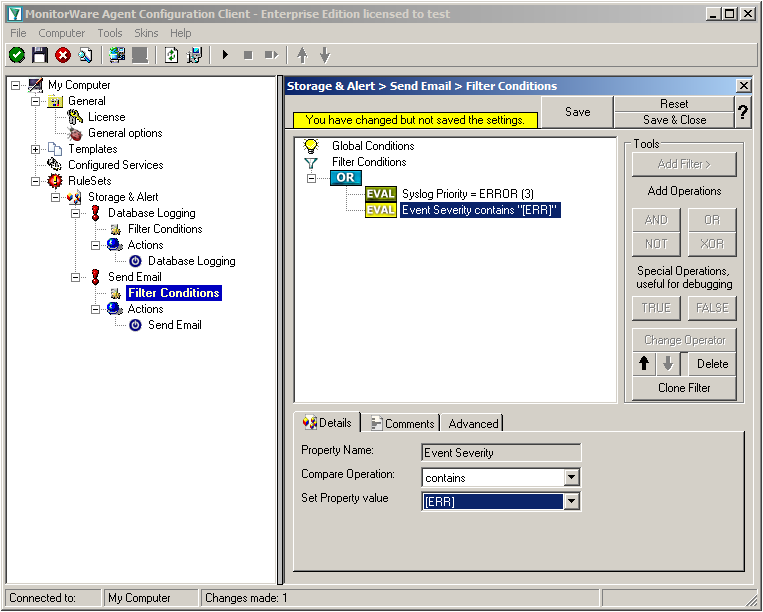Image resolution: width=763 pixels, height=612 pixels.
Task: Collapse the RuleSets tree node
Action: (35, 181)
